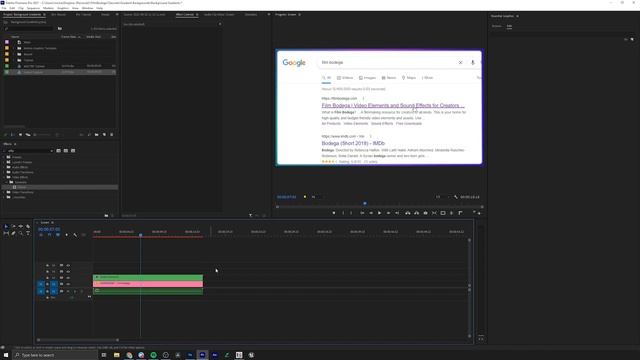Toggle track lock on V1
Image resolution: width=640 pixels, height=360 pixels.
(47, 284)
